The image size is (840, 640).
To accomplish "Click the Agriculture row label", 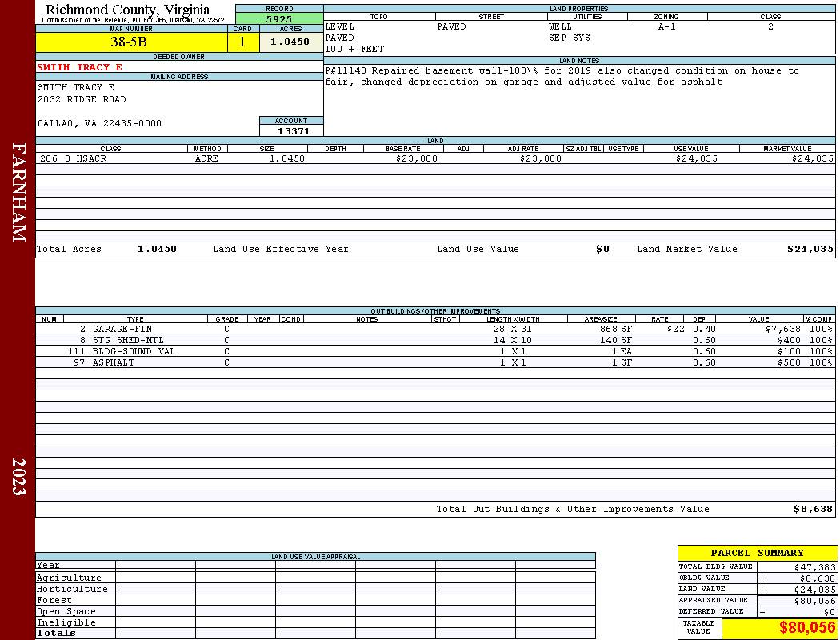I will [69, 578].
